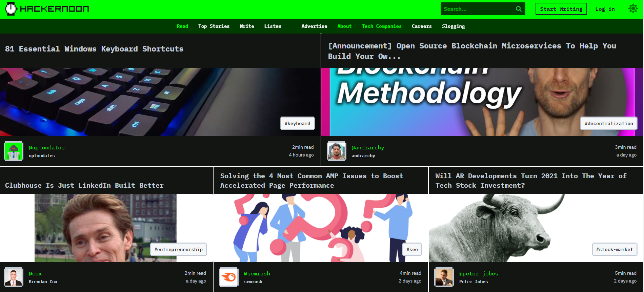Image resolution: width=644 pixels, height=292 pixels.
Task: Open the About menu item
Action: coord(344,26)
